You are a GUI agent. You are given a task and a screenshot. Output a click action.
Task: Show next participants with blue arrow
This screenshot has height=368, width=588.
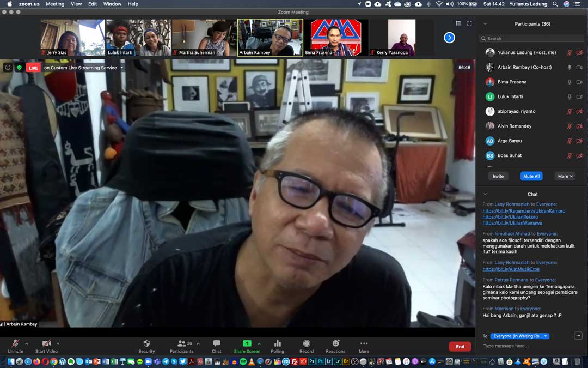[x=449, y=38]
